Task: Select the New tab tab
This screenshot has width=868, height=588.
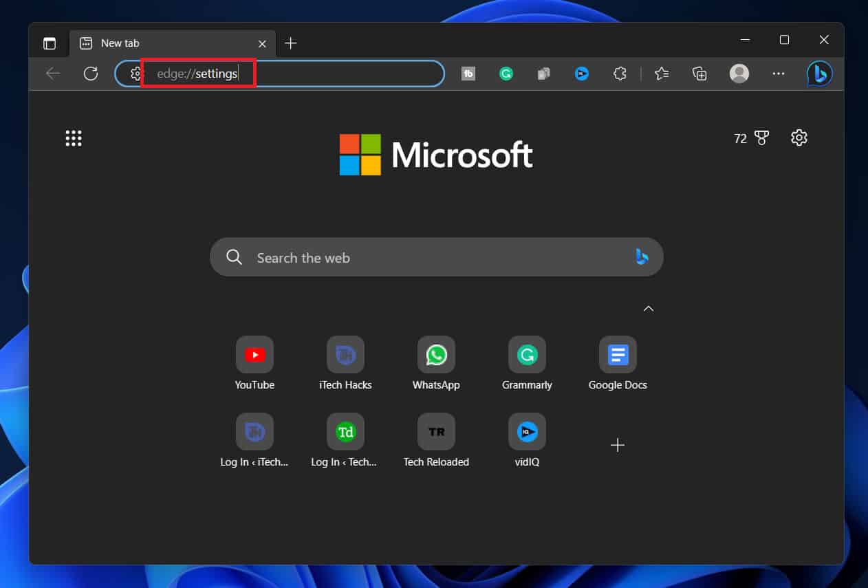Action: (165, 43)
